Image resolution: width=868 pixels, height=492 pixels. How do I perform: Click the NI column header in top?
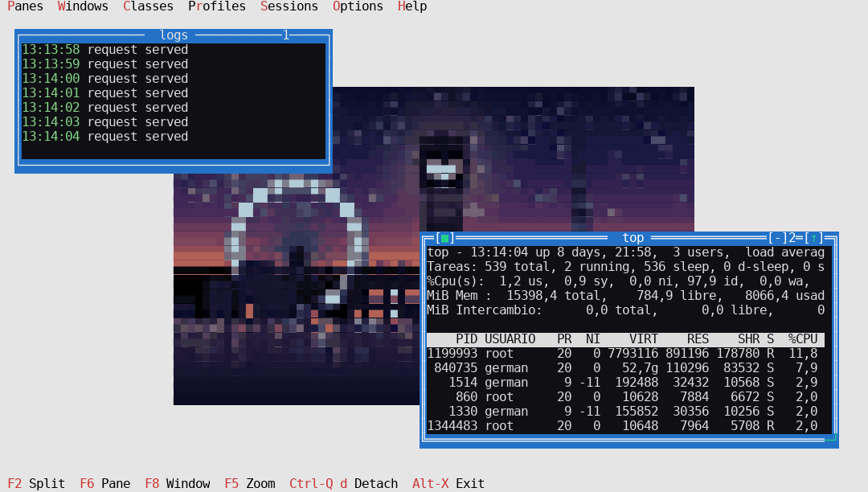pos(593,339)
